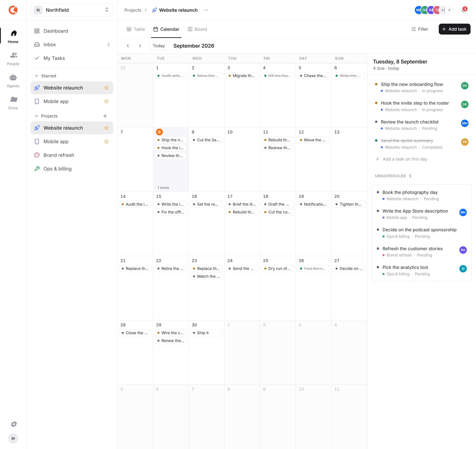This screenshot has height=449, width=476.
Task: Open settings gear at bottom left
Action: pyautogui.click(x=14, y=424)
